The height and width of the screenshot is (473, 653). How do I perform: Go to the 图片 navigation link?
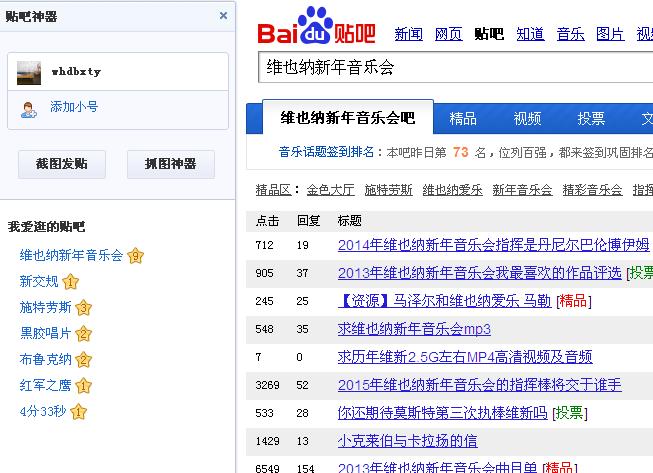point(610,34)
